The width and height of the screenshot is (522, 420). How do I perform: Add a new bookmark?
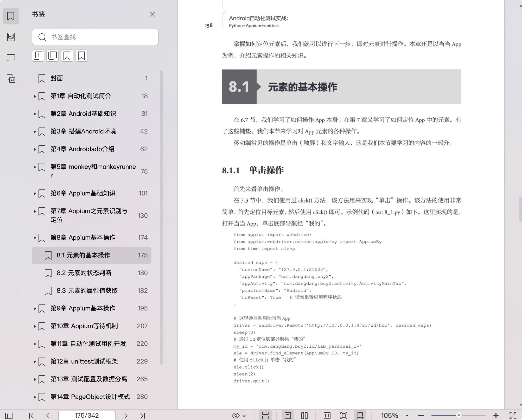67,56
